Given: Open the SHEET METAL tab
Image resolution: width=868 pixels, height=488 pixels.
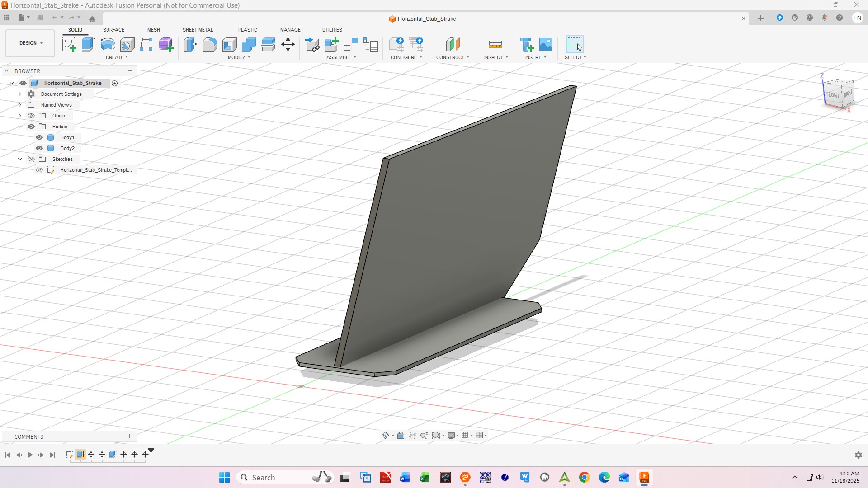Looking at the screenshot, I should click(198, 30).
